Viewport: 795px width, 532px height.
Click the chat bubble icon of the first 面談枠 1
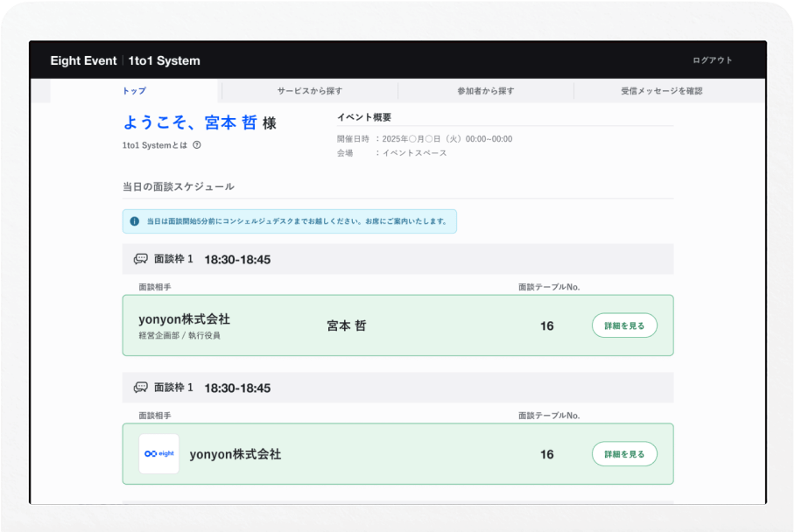pyautogui.click(x=140, y=259)
